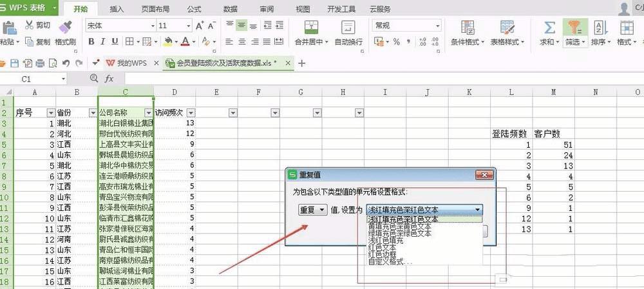This screenshot has width=644, height=289.
Task: Open the font name dropdown (宋体)
Action: coord(153,26)
